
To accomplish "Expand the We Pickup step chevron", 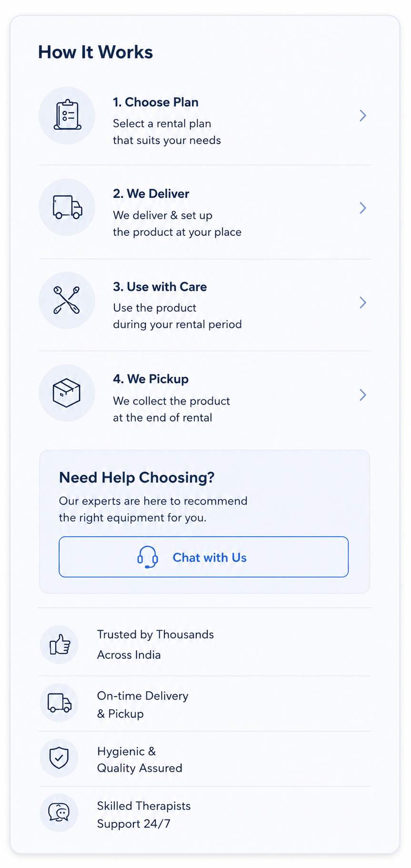I will click(363, 395).
